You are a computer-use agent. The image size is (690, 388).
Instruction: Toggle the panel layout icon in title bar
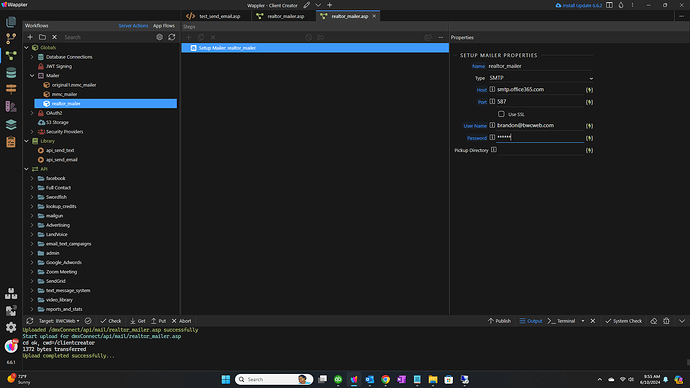[609, 5]
